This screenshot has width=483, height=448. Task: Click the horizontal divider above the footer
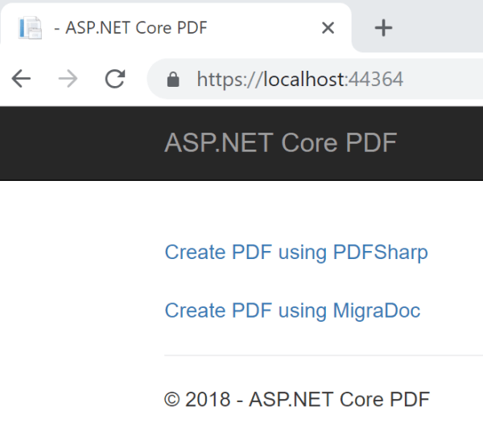(322, 355)
